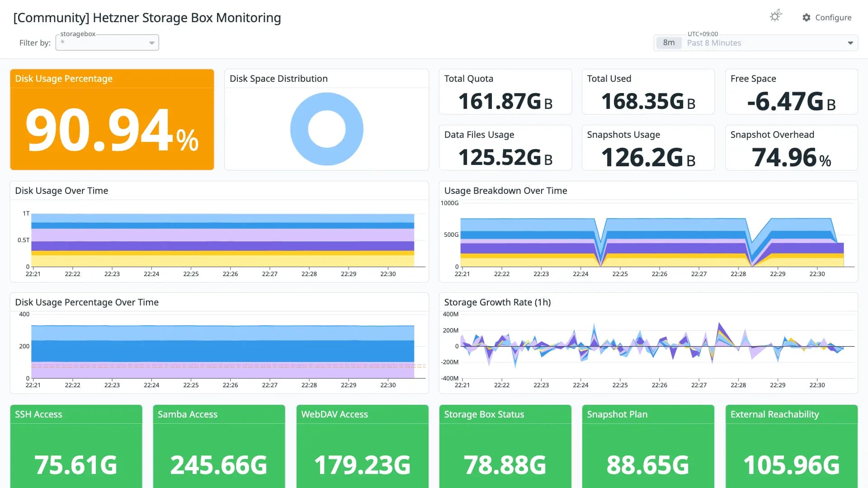Click the Total Used value 168.35GB
Screen dimensions: 868x488
(648, 101)
